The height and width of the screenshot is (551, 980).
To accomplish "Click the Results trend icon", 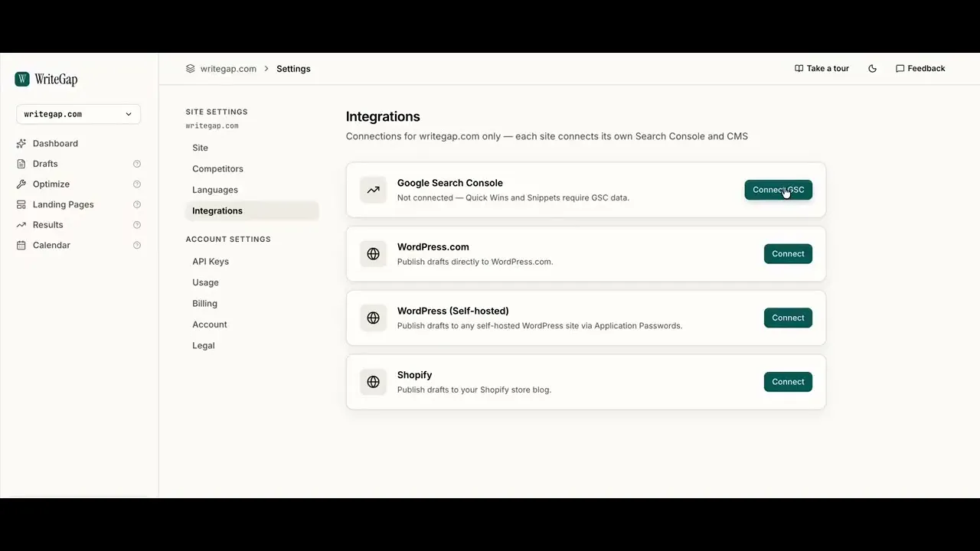I will tap(21, 225).
